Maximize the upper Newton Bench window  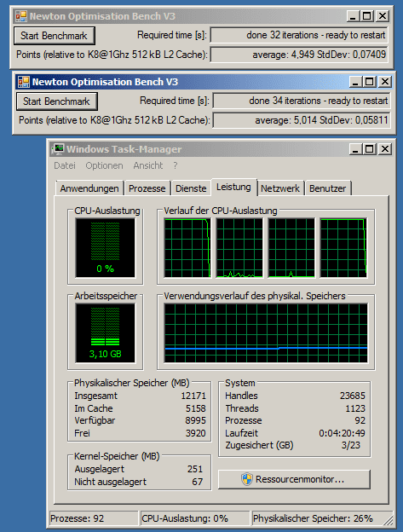367,16
